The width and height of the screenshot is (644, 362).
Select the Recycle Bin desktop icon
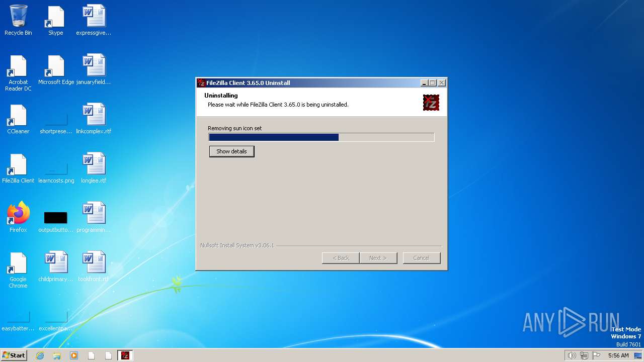coord(18,20)
